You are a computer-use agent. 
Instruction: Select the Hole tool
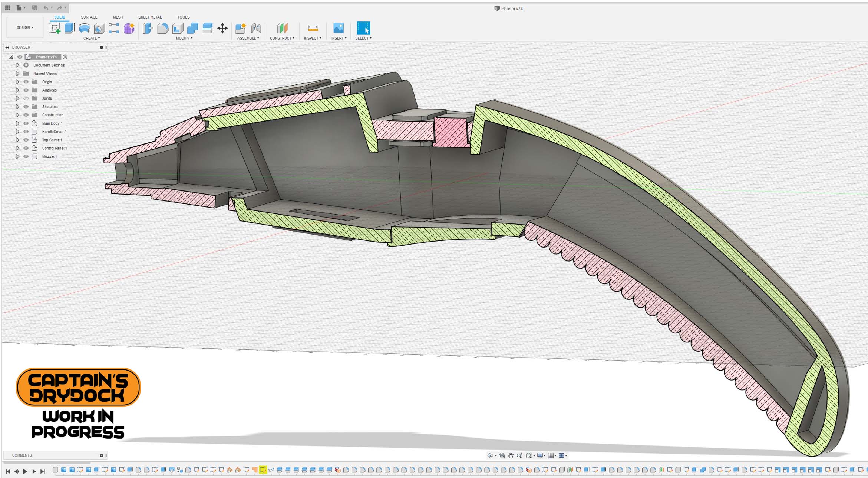(x=99, y=28)
